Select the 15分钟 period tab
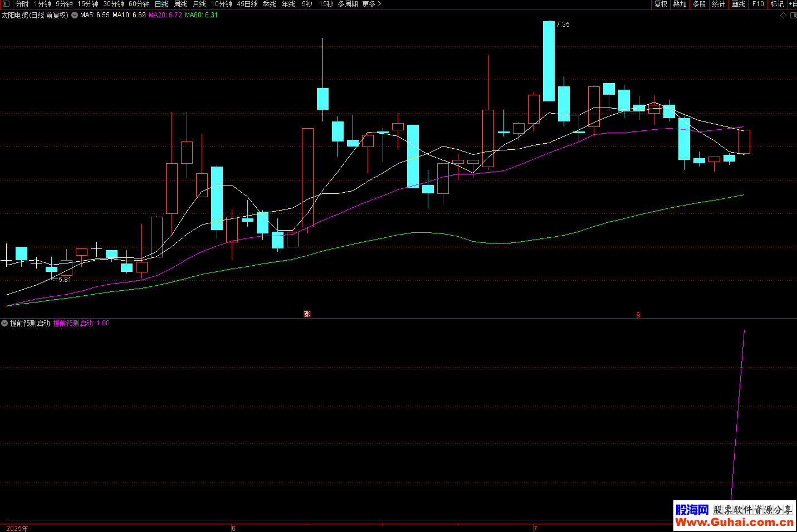797x532 pixels. pyautogui.click(x=88, y=4)
